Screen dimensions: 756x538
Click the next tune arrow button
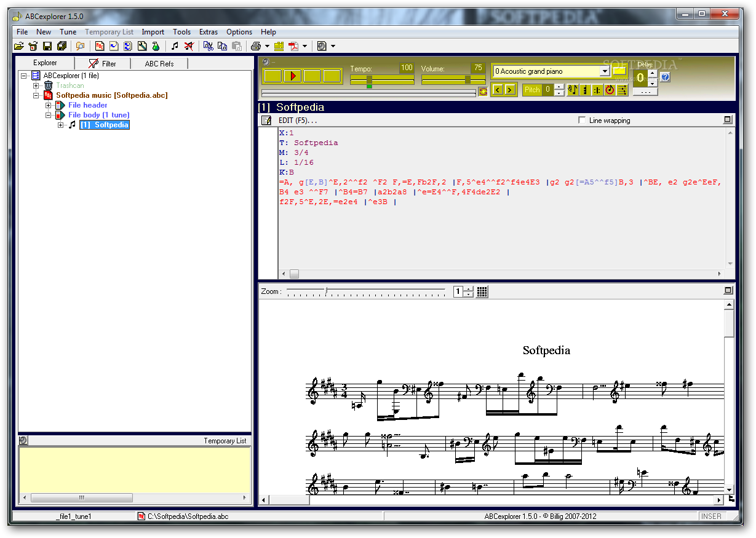(x=510, y=90)
